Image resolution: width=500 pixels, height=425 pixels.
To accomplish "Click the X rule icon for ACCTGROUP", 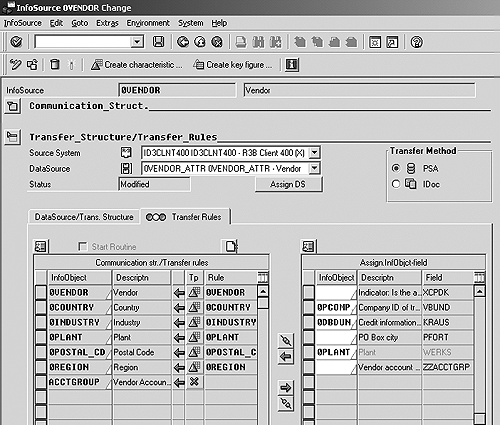I will [194, 382].
